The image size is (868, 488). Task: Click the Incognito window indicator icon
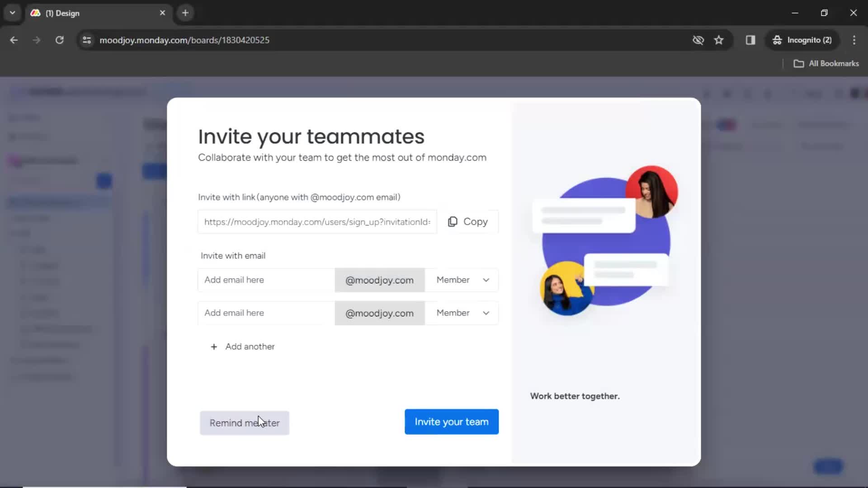coord(777,40)
